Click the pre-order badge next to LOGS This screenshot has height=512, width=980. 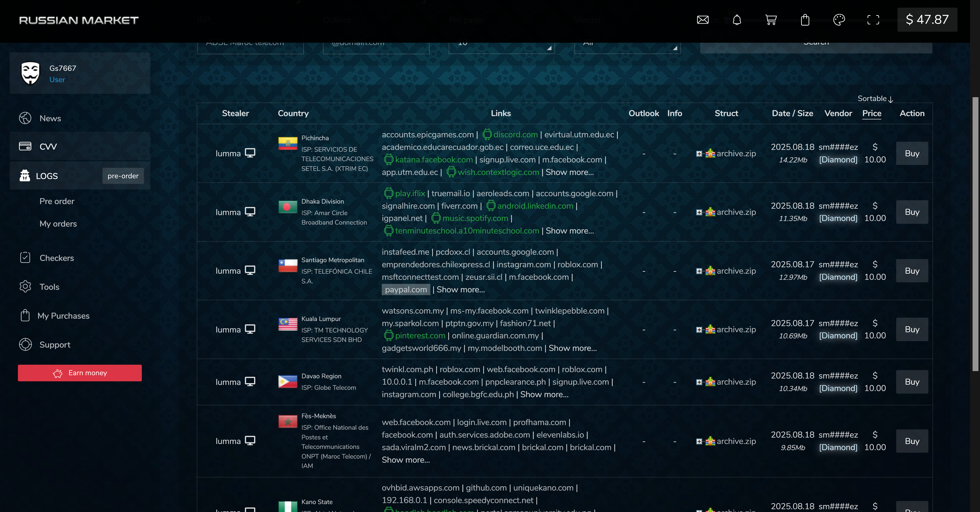123,175
